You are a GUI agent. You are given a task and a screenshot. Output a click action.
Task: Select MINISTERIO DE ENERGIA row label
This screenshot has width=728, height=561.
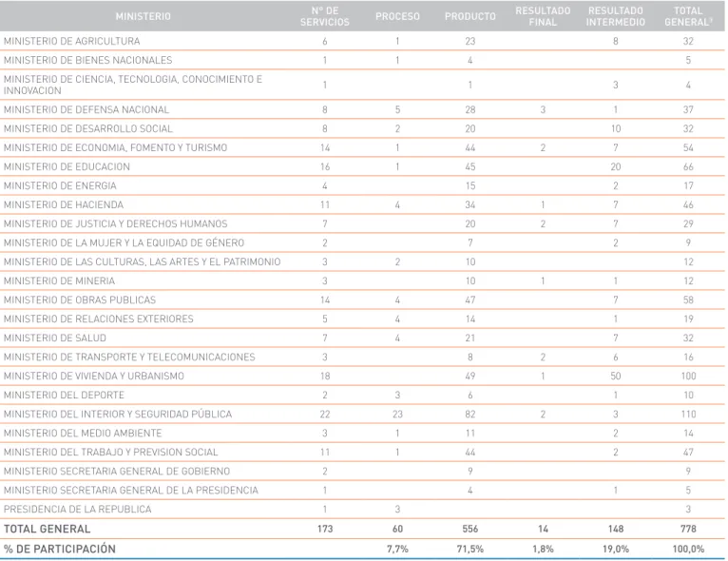pos(60,185)
